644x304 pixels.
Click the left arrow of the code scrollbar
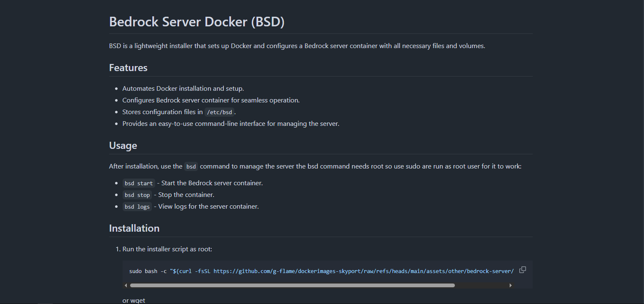(x=126, y=285)
